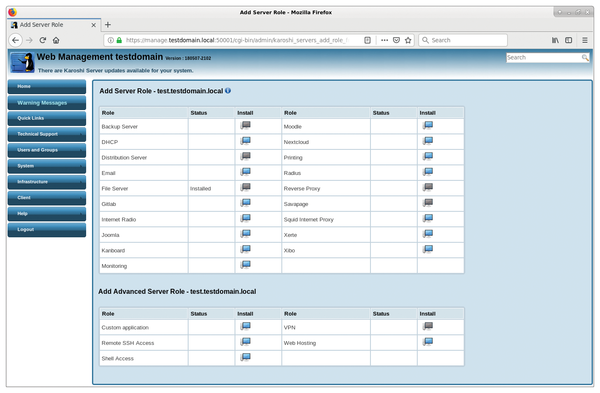The width and height of the screenshot is (600, 393).
Task: Open the Firefox home page
Action: pos(56,40)
